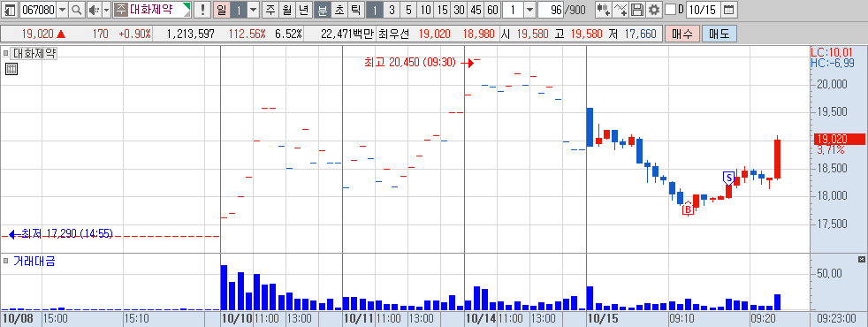Click the 매도 sell button
The image size is (868, 327).
pos(720,34)
